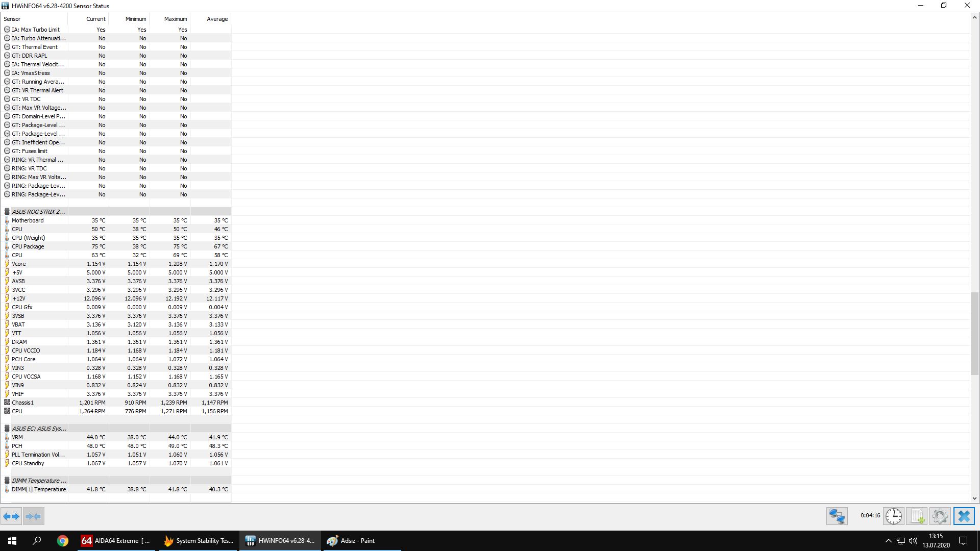Select the VHIF sensor row

click(116, 394)
